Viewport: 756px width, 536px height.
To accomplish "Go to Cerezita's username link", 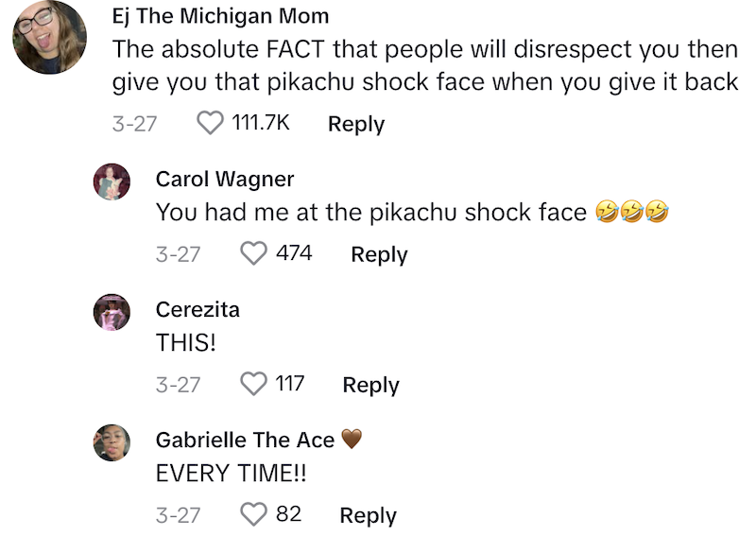I will pyautogui.click(x=198, y=309).
